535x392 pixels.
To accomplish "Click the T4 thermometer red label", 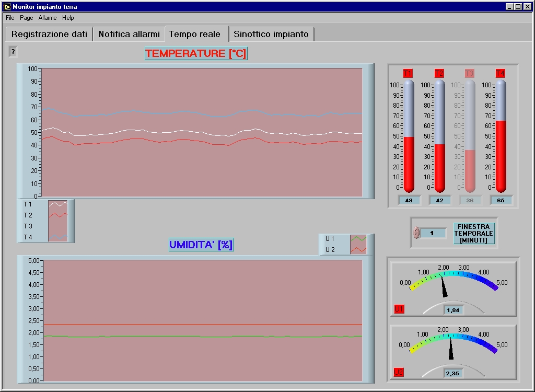I will [500, 73].
